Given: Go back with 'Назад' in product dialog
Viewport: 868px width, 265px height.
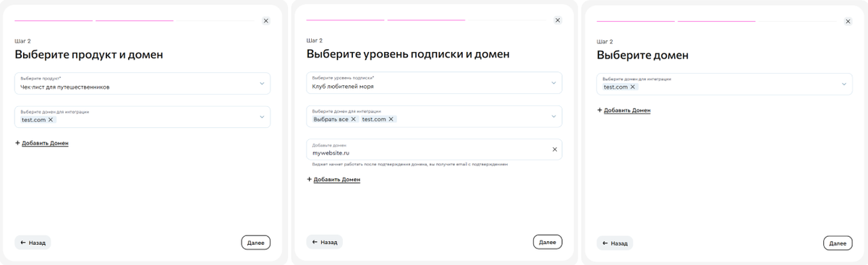Looking at the screenshot, I should [33, 243].
